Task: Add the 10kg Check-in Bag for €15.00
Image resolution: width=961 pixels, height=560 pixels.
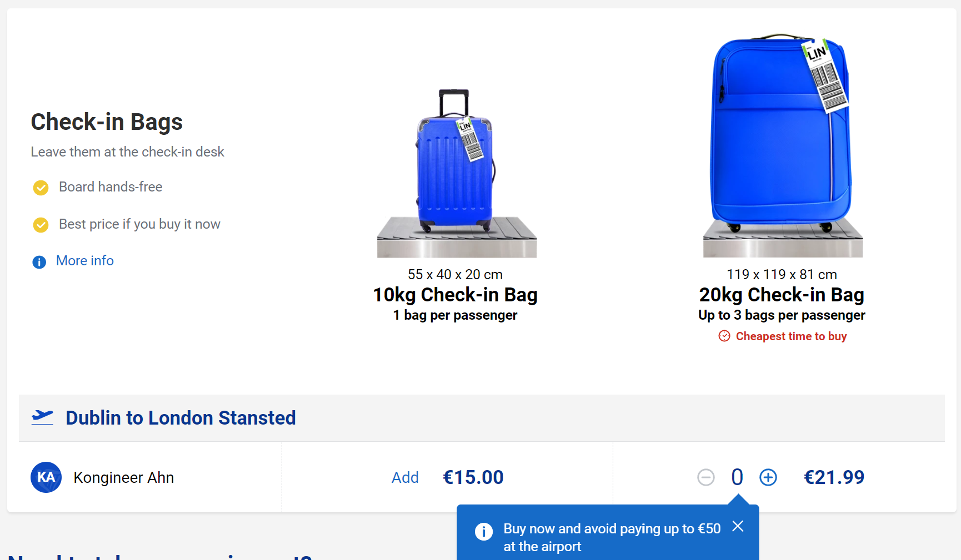Action: pos(405,477)
